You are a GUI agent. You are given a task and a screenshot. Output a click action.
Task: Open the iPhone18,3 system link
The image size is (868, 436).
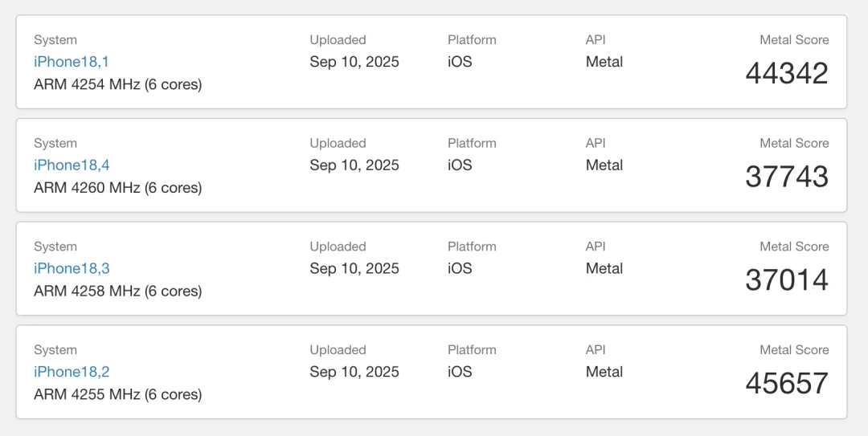72,269
